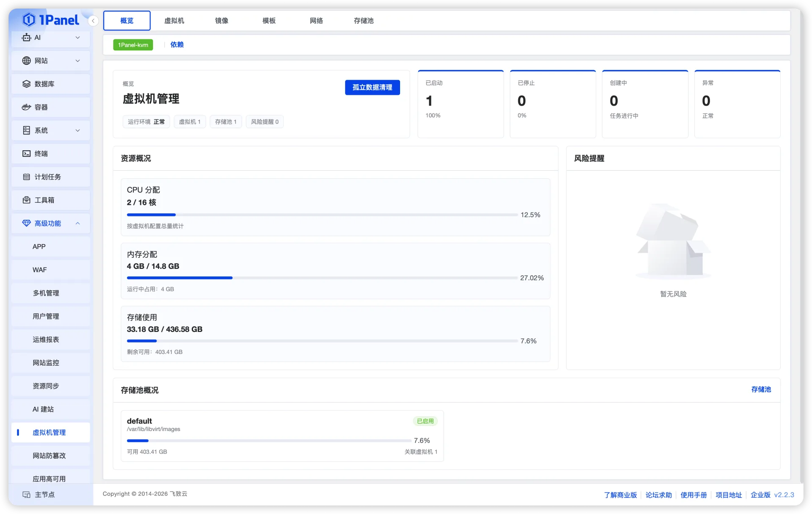Image resolution: width=812 pixels, height=514 pixels.
Task: Select 虚拟机管理 in the sidebar
Action: 50,432
